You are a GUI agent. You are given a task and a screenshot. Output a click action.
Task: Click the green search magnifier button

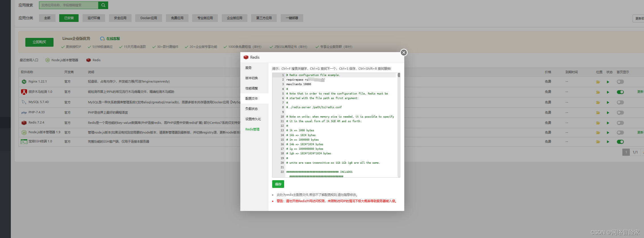pyautogui.click(x=103, y=5)
